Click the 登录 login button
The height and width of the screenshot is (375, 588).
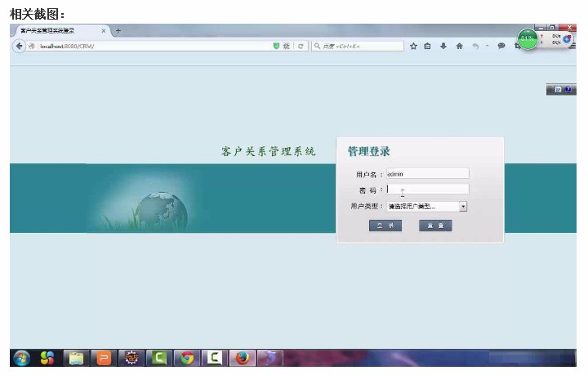(385, 225)
